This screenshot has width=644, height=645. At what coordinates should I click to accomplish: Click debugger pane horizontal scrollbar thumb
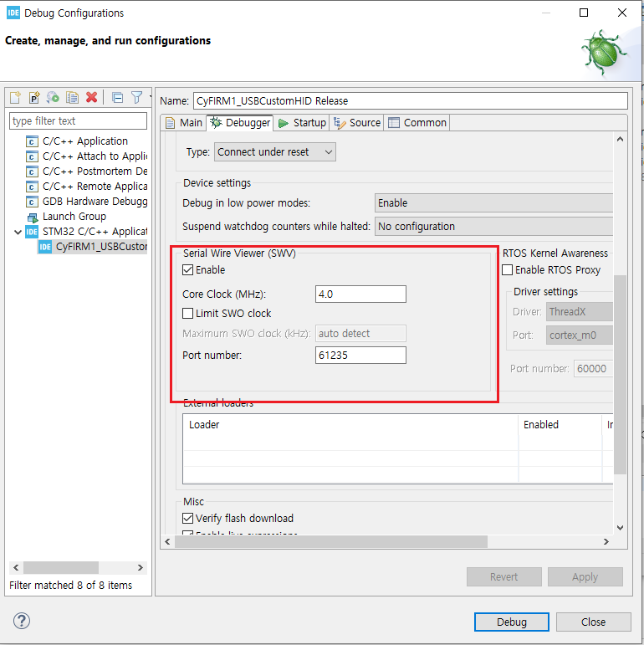click(331, 542)
